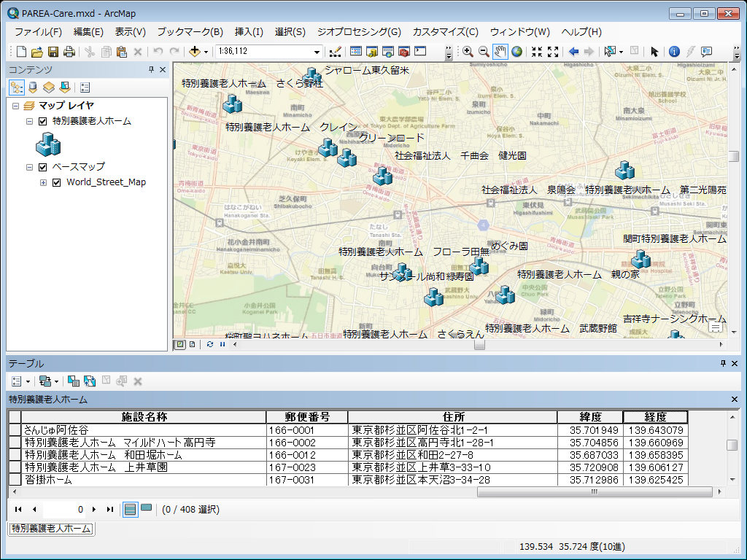Uncheck the ベースマップ layer checkbox
The width and height of the screenshot is (747, 560).
point(42,167)
